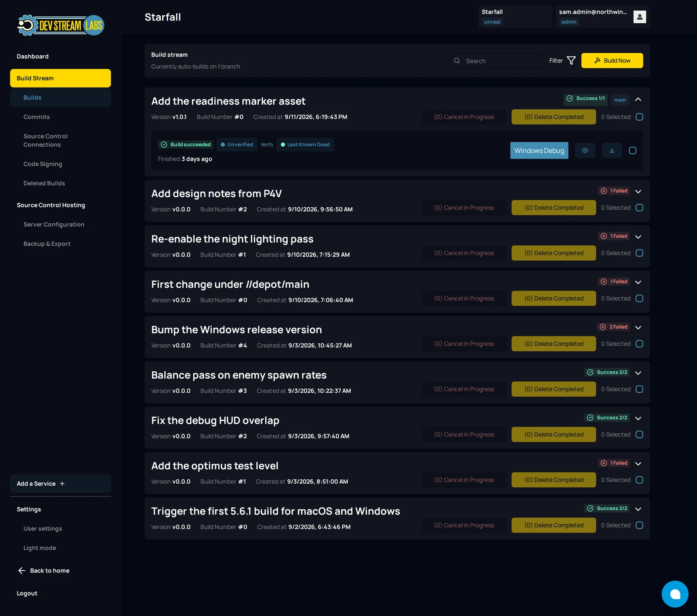697x616 pixels.
Task: Open Dashboard in the sidebar
Action: point(33,57)
